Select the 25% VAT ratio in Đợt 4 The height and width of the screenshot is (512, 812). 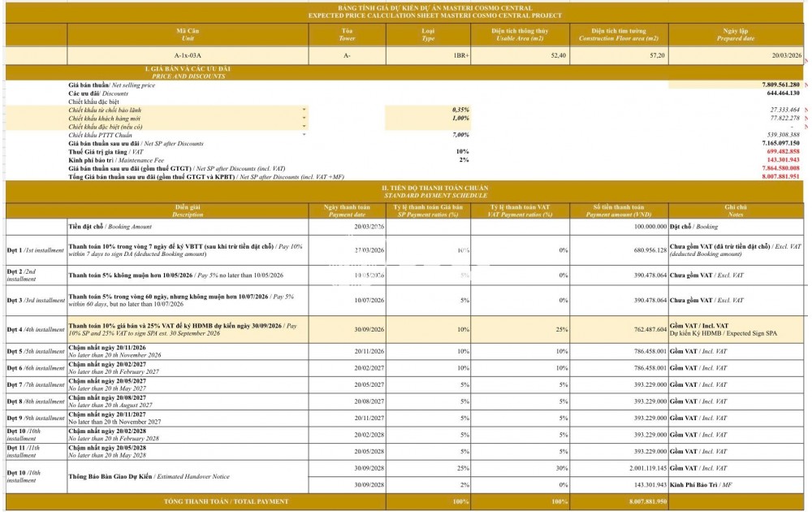562,330
